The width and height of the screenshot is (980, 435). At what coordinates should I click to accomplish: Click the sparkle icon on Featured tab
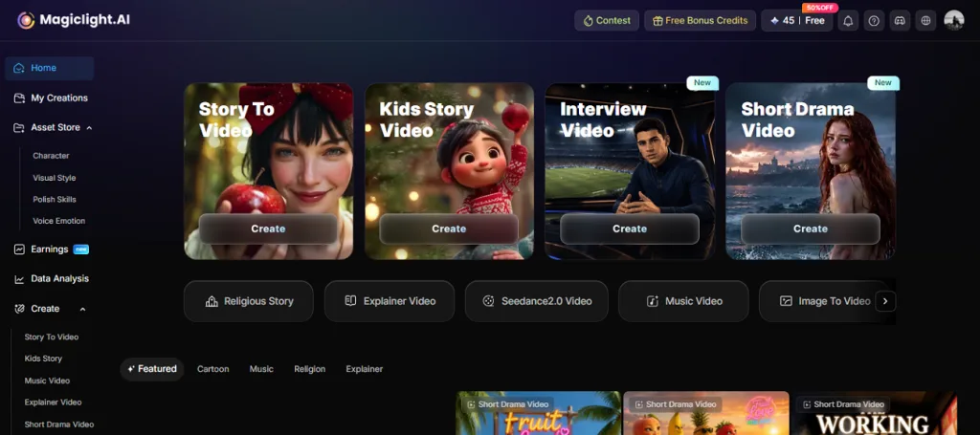pyautogui.click(x=131, y=369)
